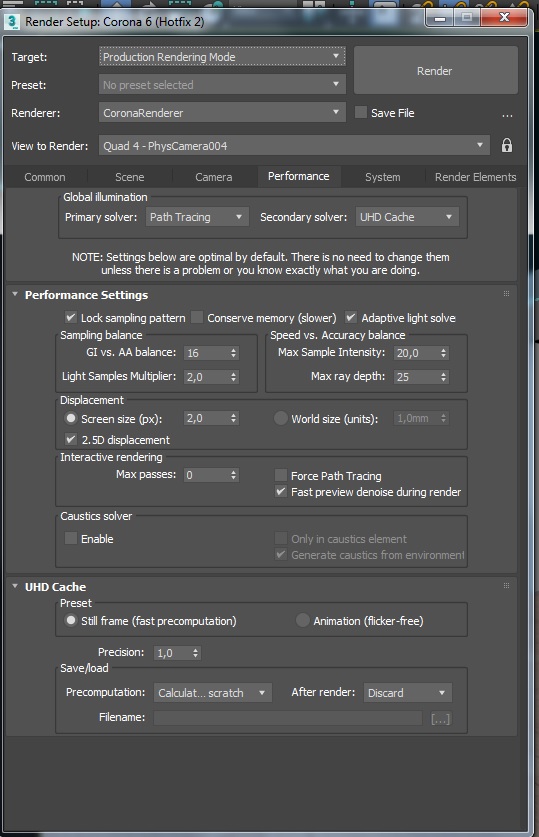539x837 pixels.
Task: Click the UHD Cache rollout grip icon
Action: pyautogui.click(x=506, y=586)
